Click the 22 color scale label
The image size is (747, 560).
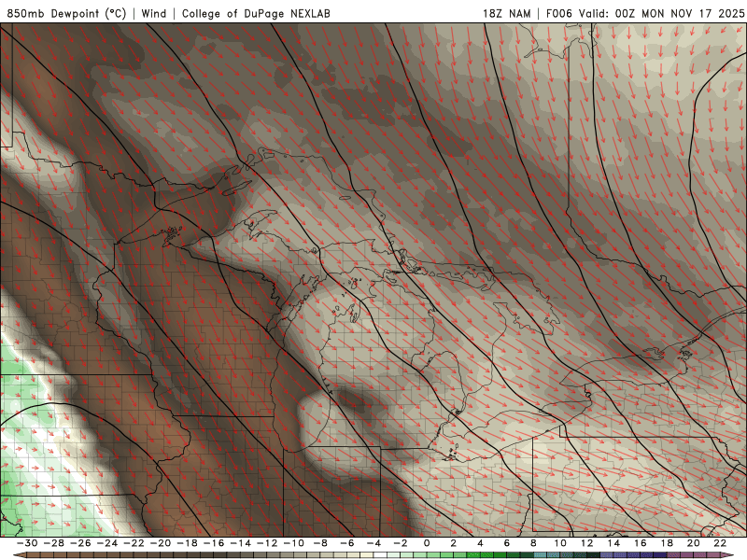720,543
